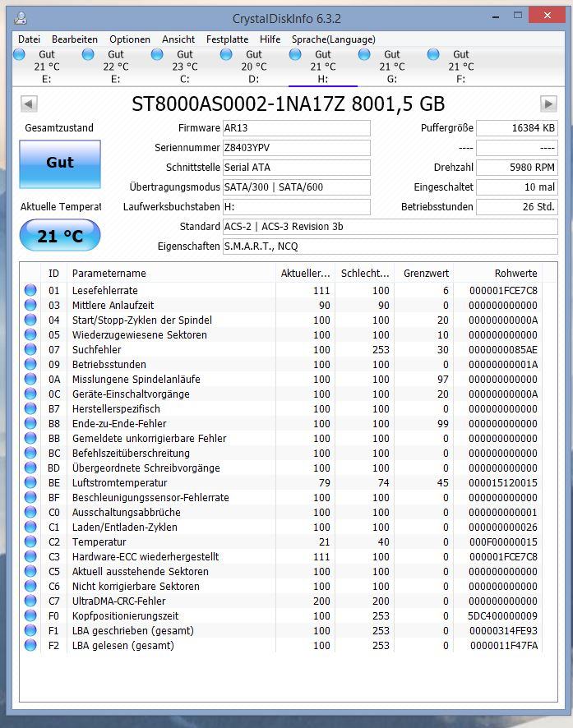573x728 pixels.
Task: Click the Standard field ACS-2
Action: click(390, 227)
